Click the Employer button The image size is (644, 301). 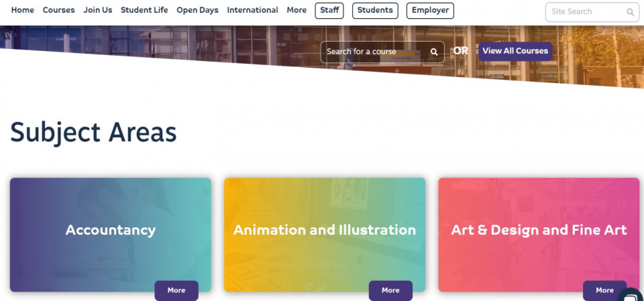coord(430,11)
